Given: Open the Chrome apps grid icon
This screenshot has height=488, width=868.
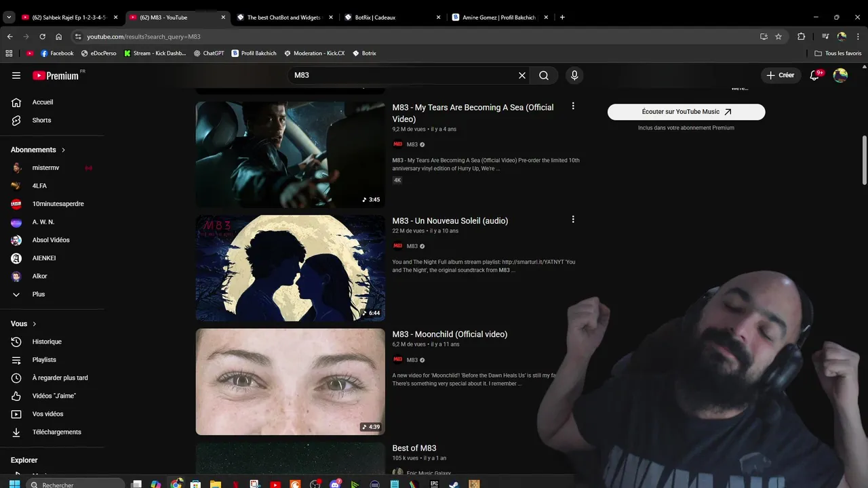Looking at the screenshot, I should [9, 53].
